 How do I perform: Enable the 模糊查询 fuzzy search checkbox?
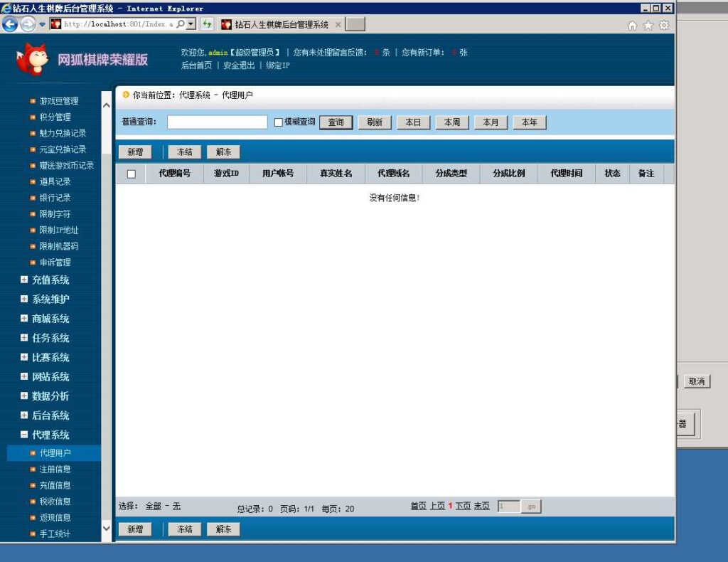[278, 122]
